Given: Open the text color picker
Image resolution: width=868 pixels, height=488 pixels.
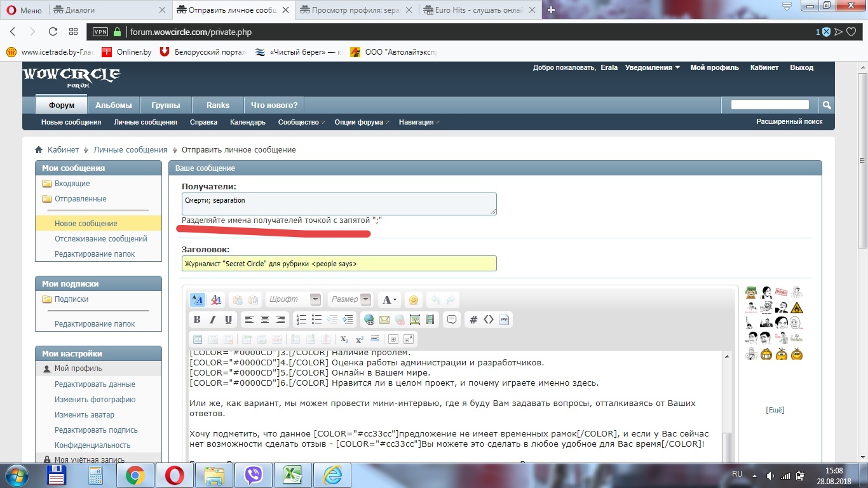Looking at the screenshot, I should [x=388, y=300].
